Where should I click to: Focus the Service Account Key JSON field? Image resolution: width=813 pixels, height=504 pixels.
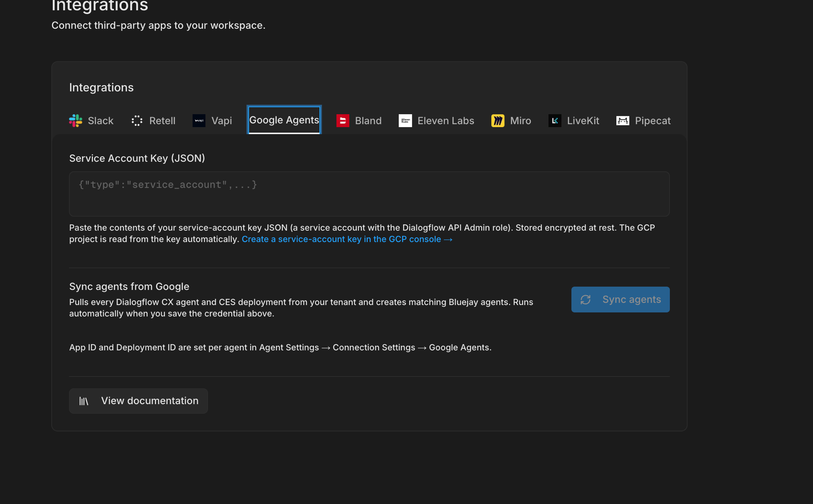click(369, 194)
